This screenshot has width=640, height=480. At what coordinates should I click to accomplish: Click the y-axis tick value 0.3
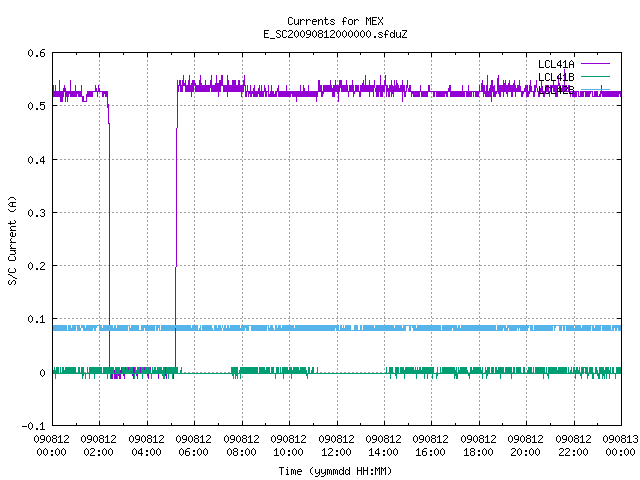tap(36, 213)
